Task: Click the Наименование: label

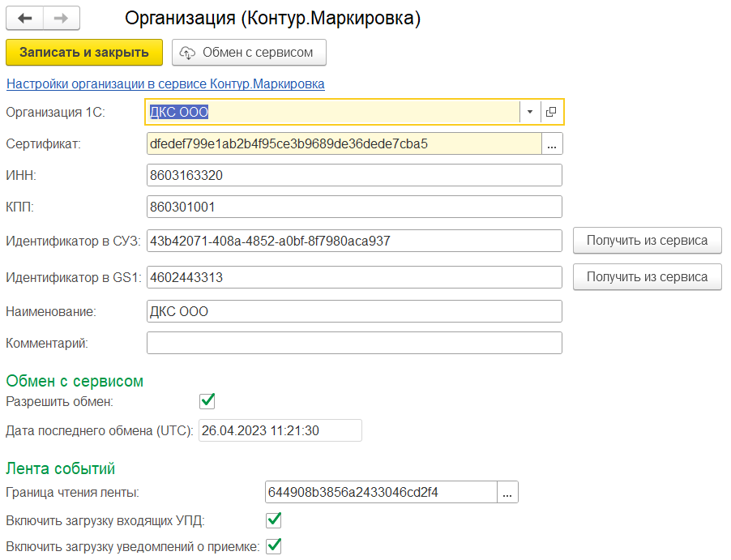Action: (51, 311)
